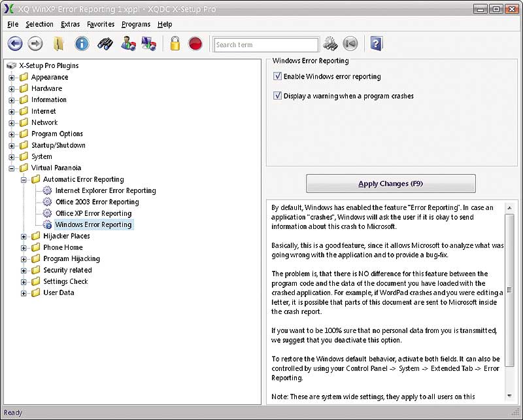523x420 pixels.
Task: Click the X-Setup Pro Plugins root label
Action: [48, 65]
